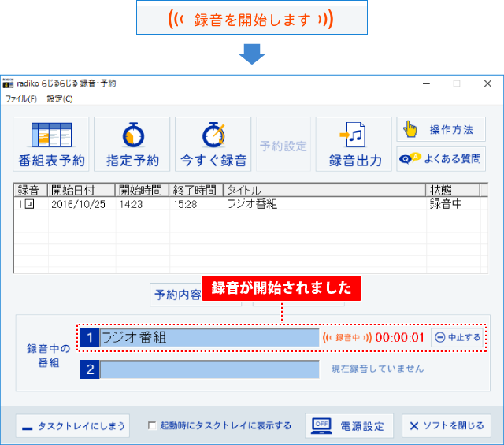Minimize the radiko window

pos(426,83)
